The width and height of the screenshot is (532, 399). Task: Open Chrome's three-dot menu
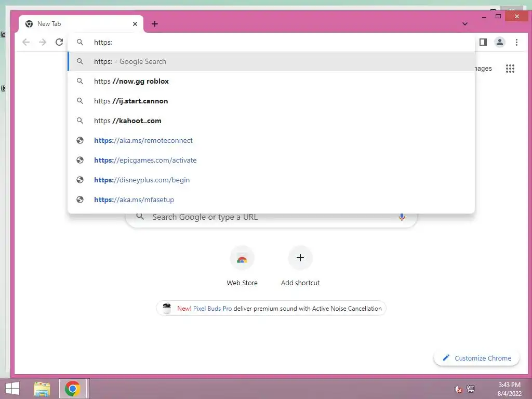(x=516, y=42)
